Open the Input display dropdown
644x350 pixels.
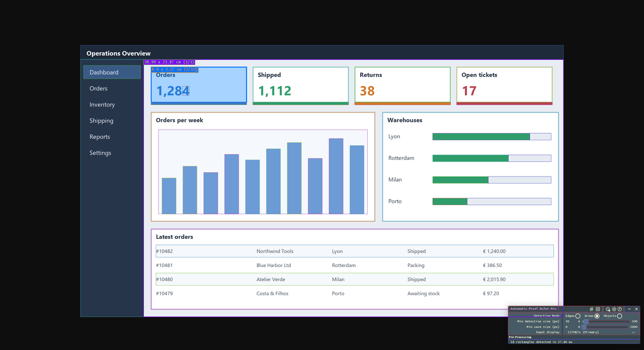(x=601, y=332)
